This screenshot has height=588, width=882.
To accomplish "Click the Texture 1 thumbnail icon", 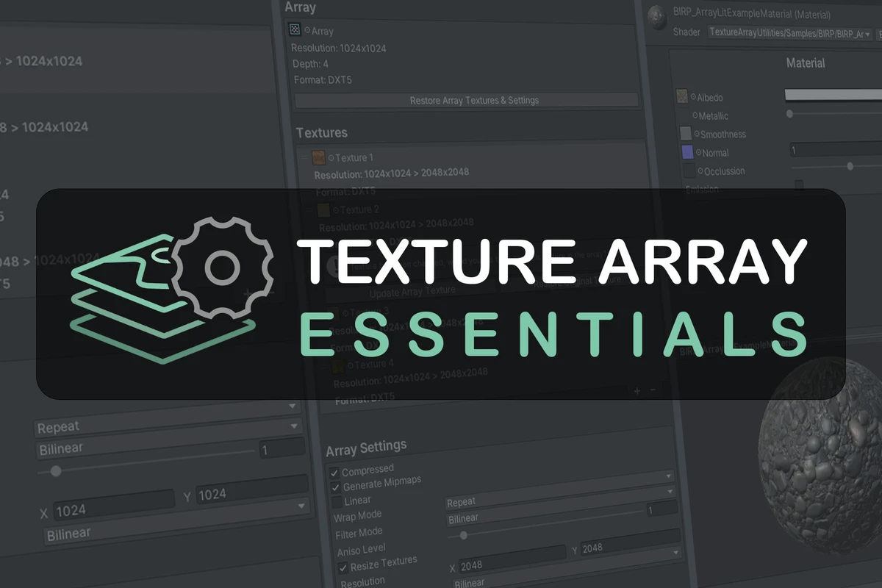I will 318,157.
